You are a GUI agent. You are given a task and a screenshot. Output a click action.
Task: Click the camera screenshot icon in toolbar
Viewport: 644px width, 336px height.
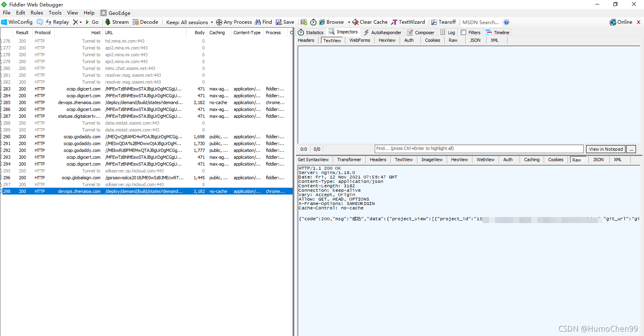tap(304, 22)
